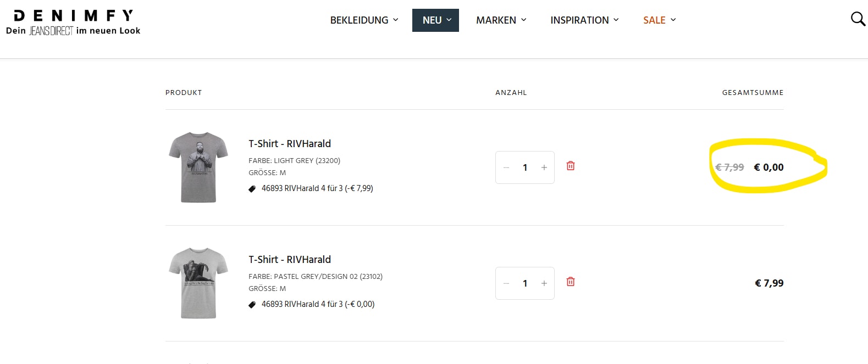The width and height of the screenshot is (868, 364).
Task: Delete the Light Grey T-shirt with trash icon
Action: coord(571,166)
